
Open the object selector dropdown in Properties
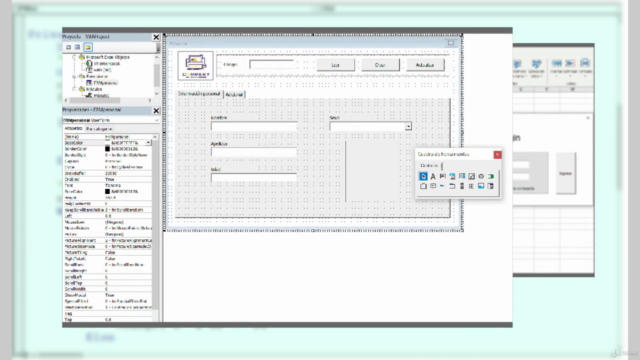(x=156, y=120)
